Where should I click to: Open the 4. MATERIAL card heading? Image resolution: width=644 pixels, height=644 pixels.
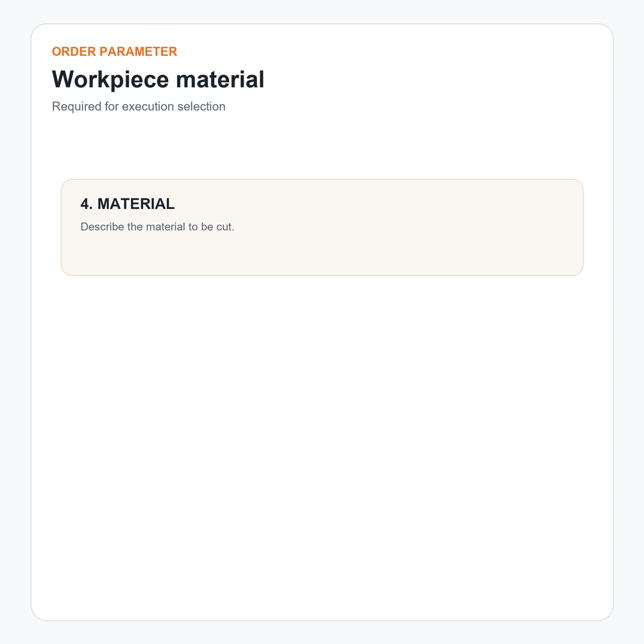tap(128, 204)
